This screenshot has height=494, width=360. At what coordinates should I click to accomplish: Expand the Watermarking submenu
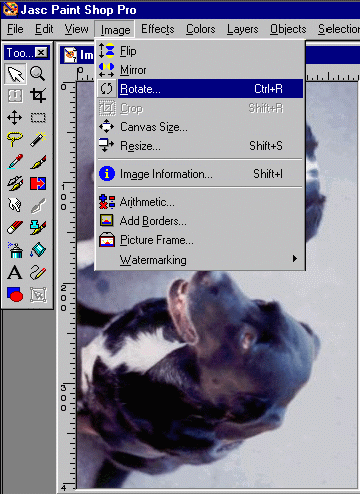tap(200, 259)
